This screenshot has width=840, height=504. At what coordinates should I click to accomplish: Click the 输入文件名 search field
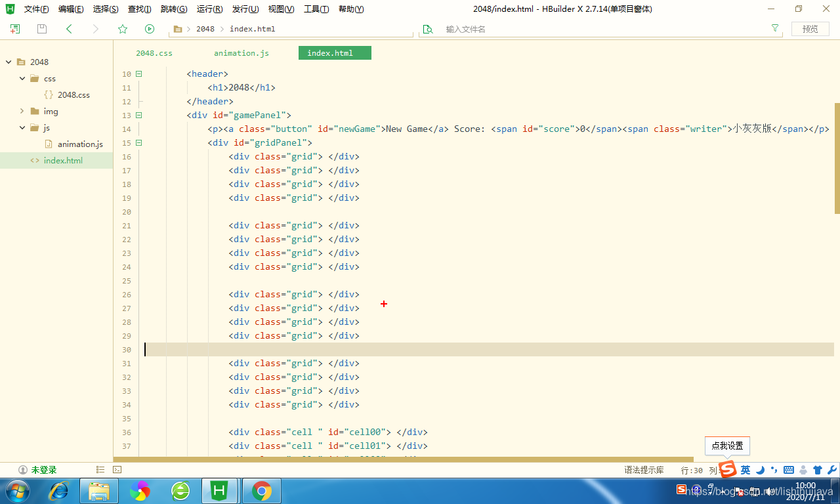[600, 29]
